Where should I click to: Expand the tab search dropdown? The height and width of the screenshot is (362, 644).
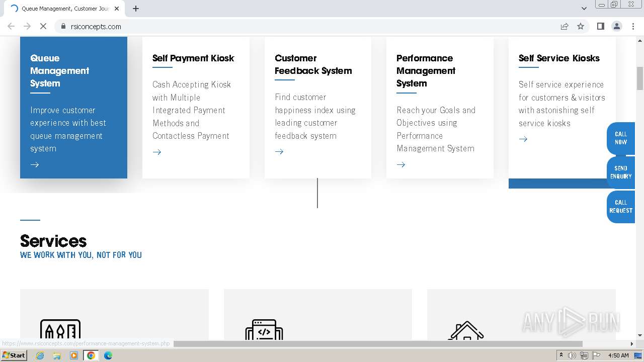(x=584, y=9)
